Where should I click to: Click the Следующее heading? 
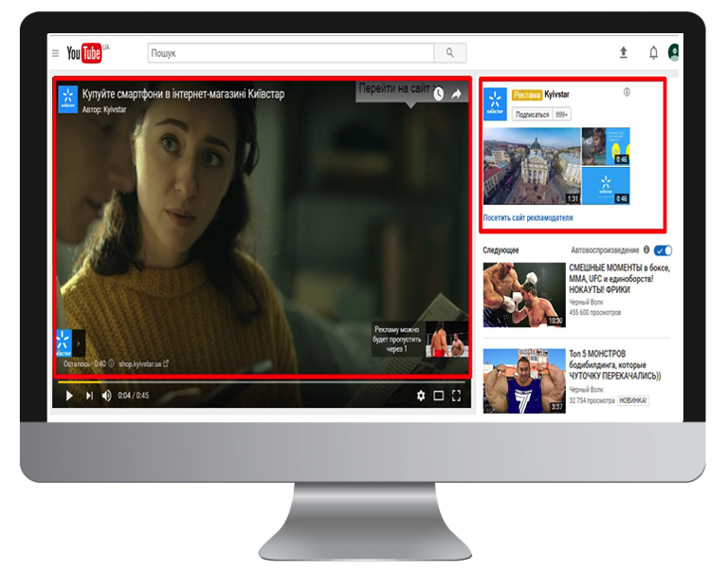(x=500, y=250)
